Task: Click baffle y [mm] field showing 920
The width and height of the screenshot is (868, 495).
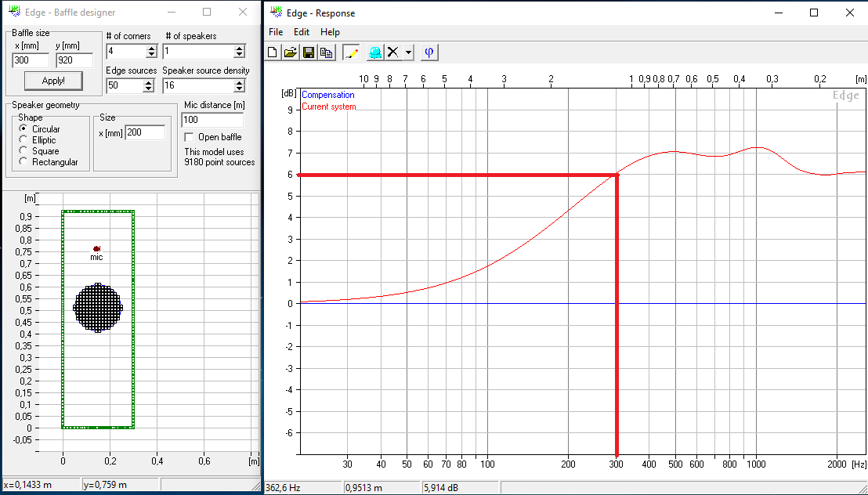Action: [x=74, y=60]
